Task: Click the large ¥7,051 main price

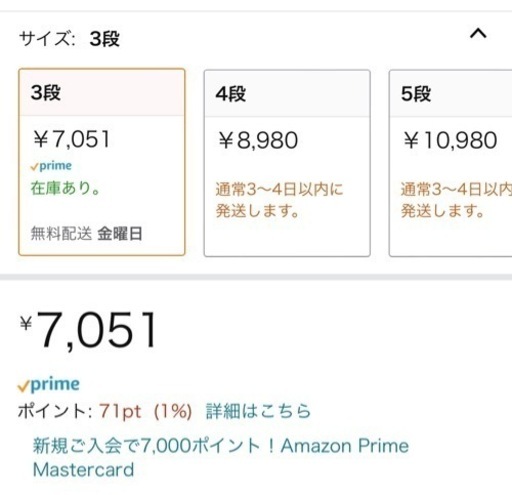Action: [x=88, y=330]
